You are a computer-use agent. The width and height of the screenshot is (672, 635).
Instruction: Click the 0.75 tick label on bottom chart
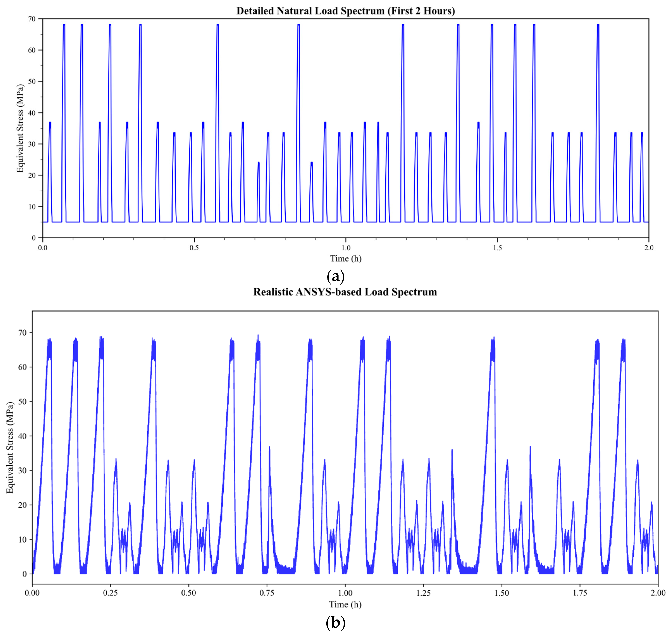pos(267,593)
